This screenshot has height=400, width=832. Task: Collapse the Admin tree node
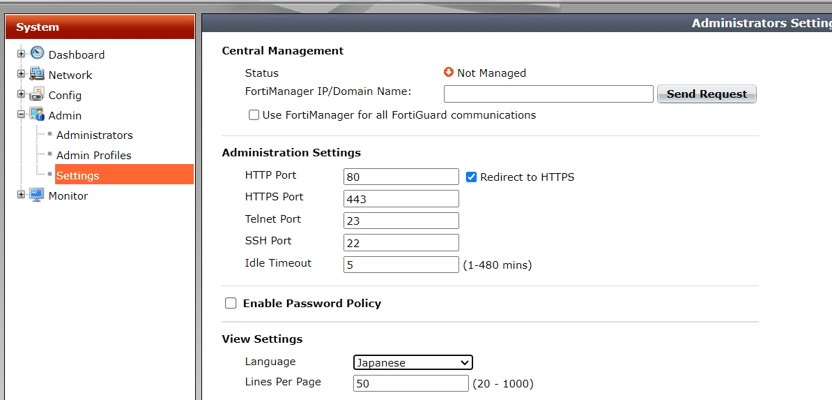[x=21, y=115]
